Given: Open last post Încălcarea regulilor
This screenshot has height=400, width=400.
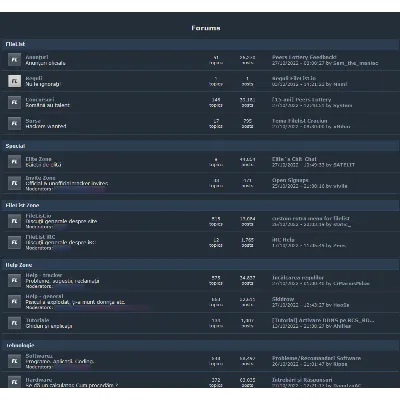Looking at the screenshot, I should (298, 278).
